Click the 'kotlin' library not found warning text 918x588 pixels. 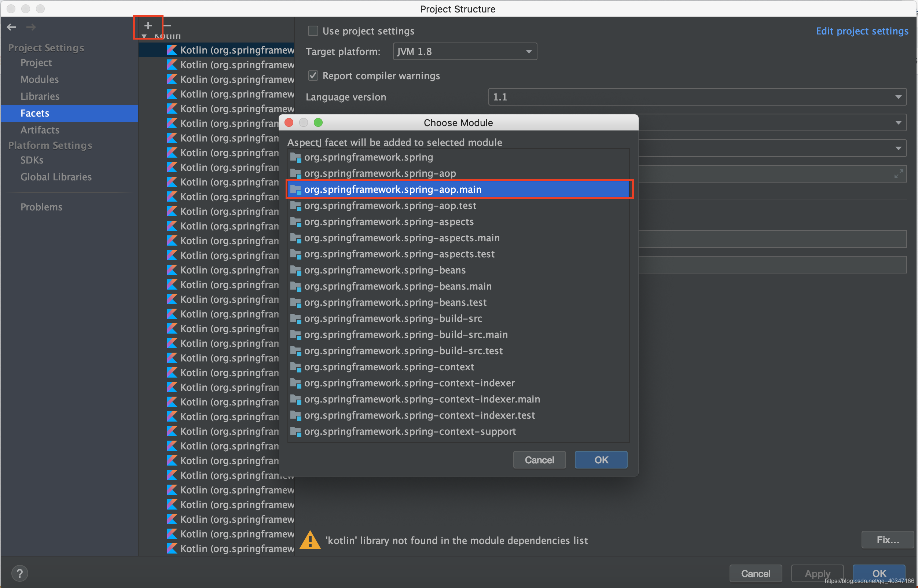pyautogui.click(x=456, y=541)
